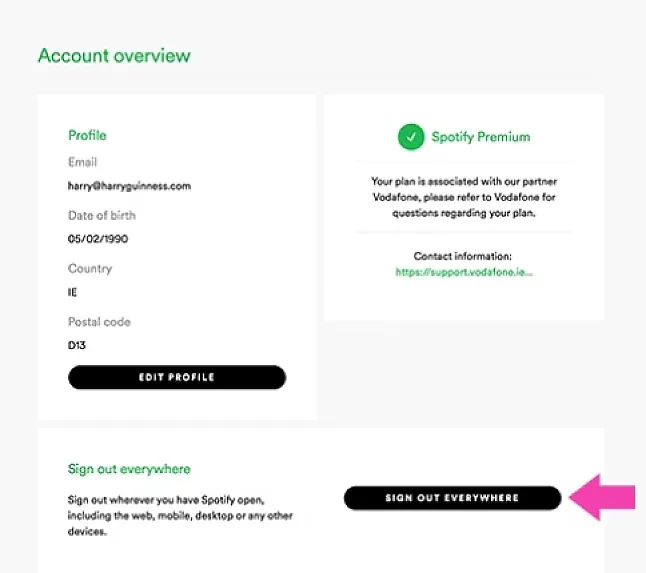
Task: Click the Country field label
Action: click(x=90, y=269)
